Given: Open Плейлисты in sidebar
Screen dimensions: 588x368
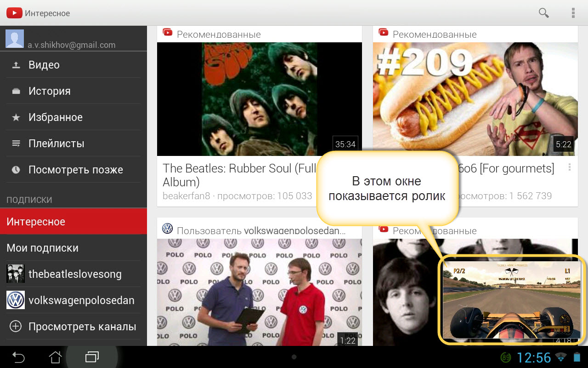Looking at the screenshot, I should pyautogui.click(x=73, y=144).
